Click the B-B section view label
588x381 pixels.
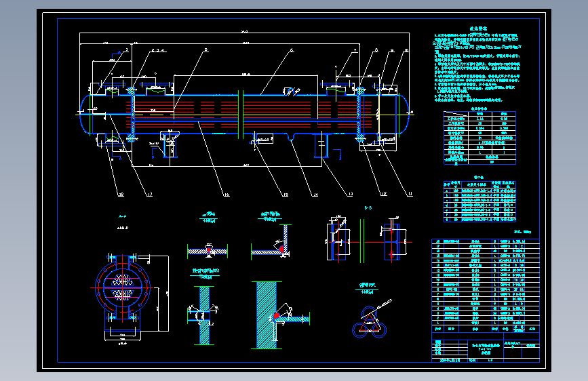368,207
